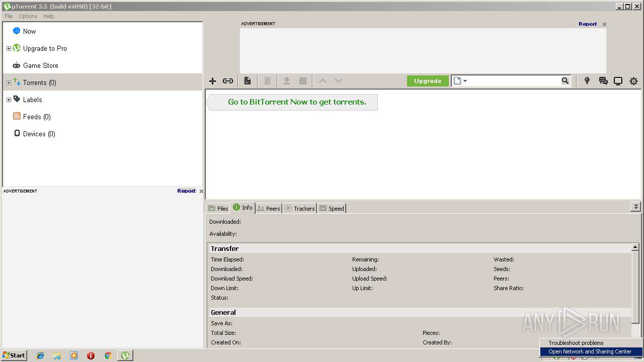Click Go to BitTorrent Now link
Screen dimensions: 644x362
coord(297,102)
